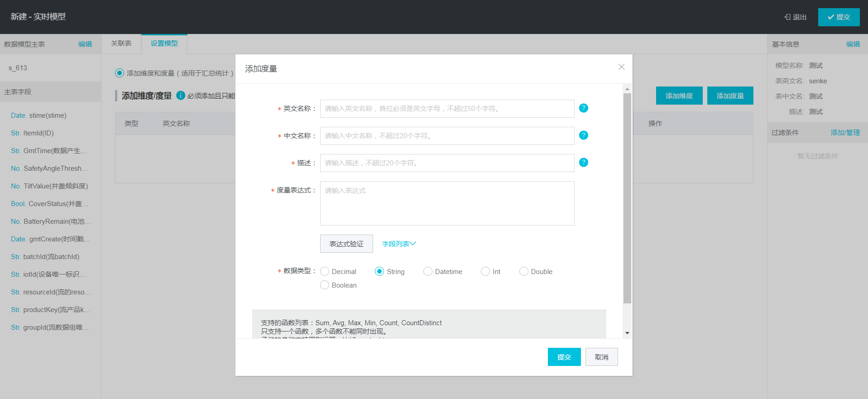Click help icon next to 中文名称 field
868x399 pixels.
coord(584,135)
